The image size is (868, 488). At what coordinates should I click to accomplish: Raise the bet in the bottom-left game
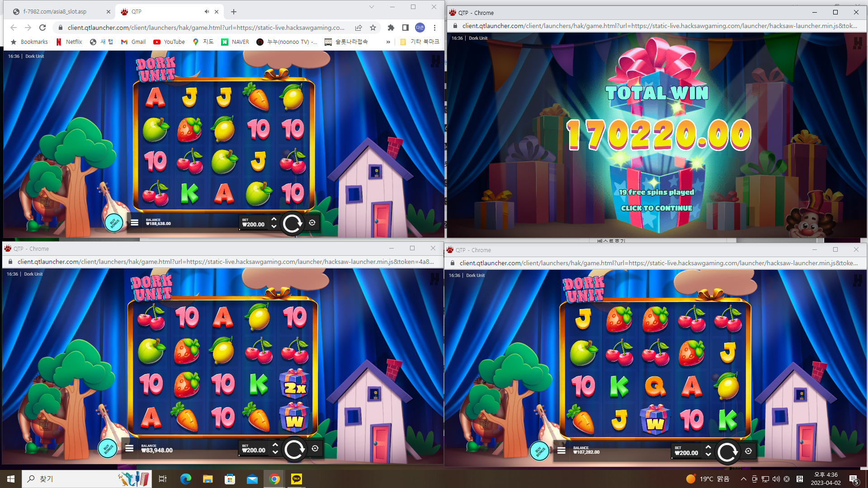(x=275, y=445)
